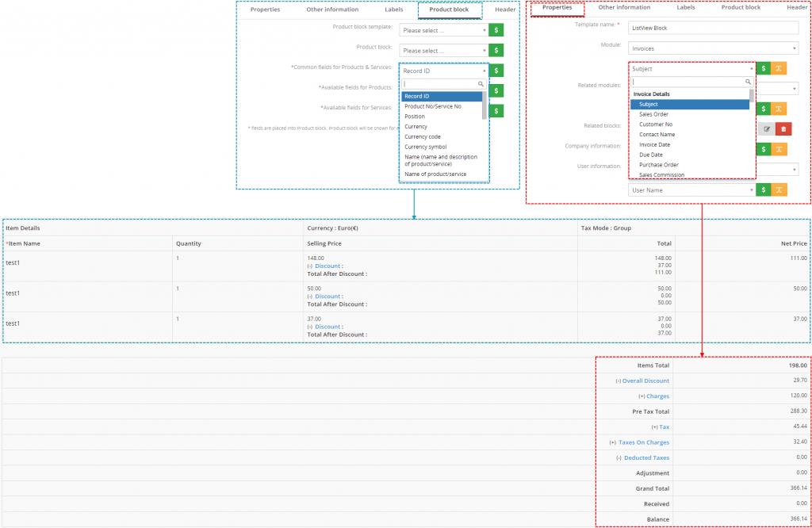Screen dimensions: 812x528
Task: Click the scrollbar in Record ID dropdown list
Action: (x=485, y=107)
